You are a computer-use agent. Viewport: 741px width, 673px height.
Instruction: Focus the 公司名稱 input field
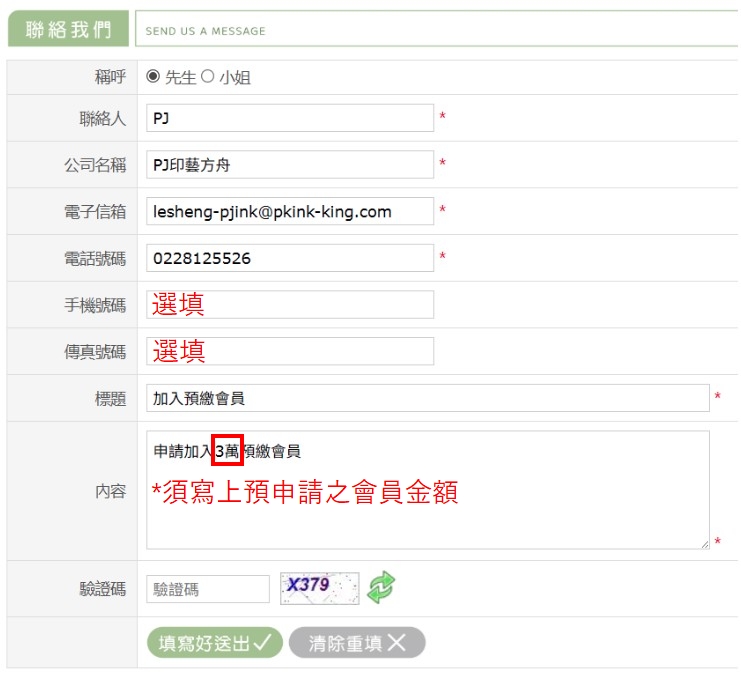[289, 165]
